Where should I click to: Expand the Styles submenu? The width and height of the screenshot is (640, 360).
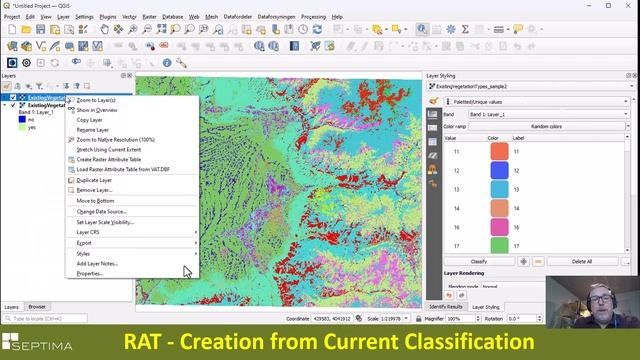point(132,254)
